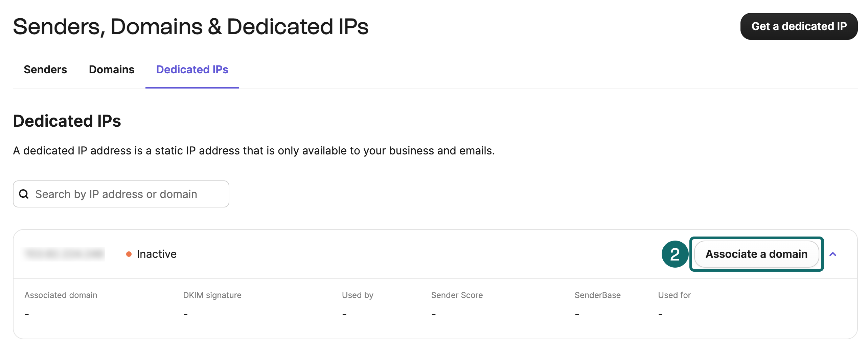Collapse the dedicated IP row with the chevron
The height and width of the screenshot is (346, 868).
click(833, 254)
